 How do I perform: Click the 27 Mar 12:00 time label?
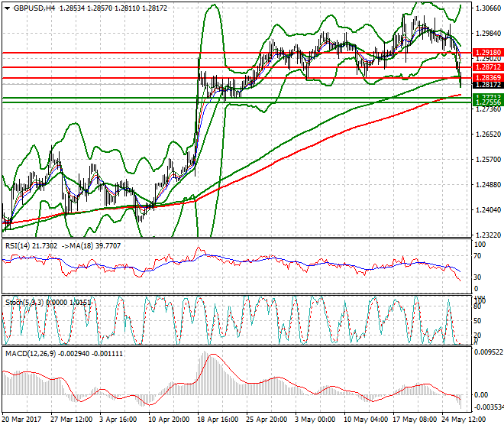pos(71,420)
